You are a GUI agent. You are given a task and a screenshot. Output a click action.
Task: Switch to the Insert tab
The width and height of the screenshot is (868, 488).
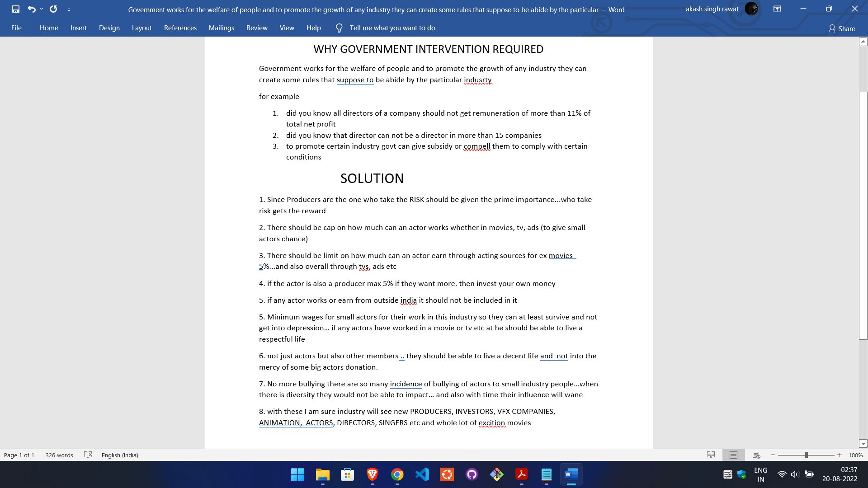coord(79,28)
